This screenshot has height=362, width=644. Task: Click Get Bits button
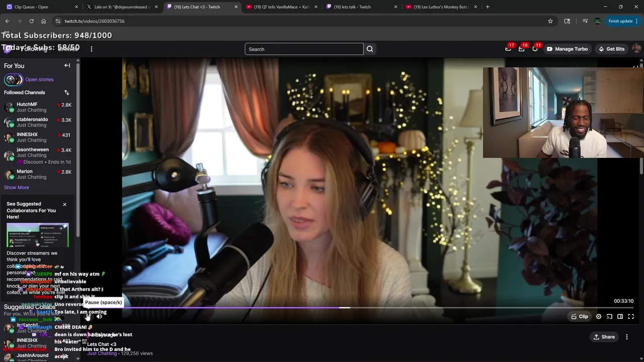coord(611,49)
